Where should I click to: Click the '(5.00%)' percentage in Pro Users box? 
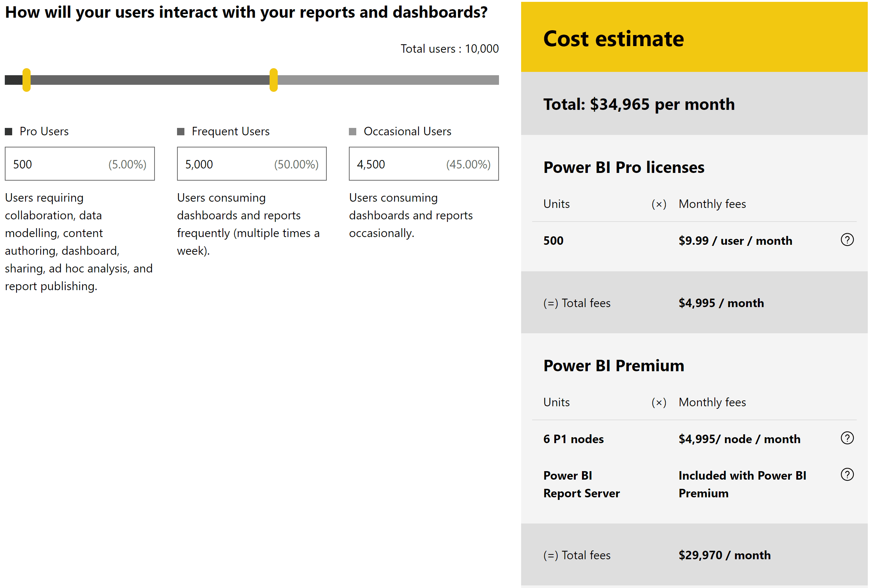127,164
